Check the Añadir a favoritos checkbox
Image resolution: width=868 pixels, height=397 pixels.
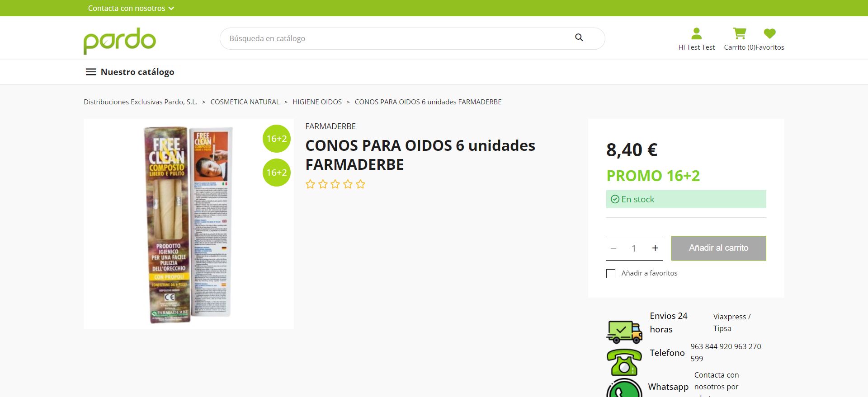pyautogui.click(x=611, y=274)
